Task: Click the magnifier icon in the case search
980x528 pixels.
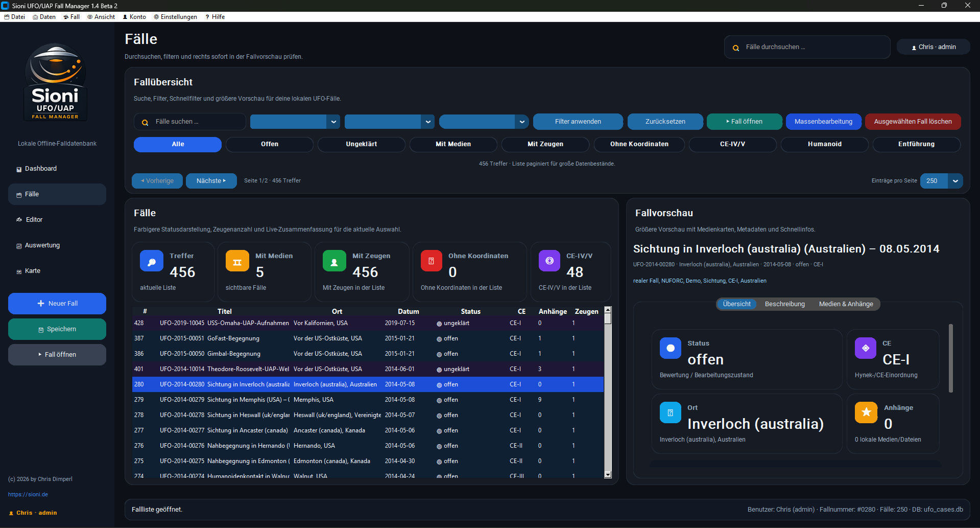Action: (145, 122)
